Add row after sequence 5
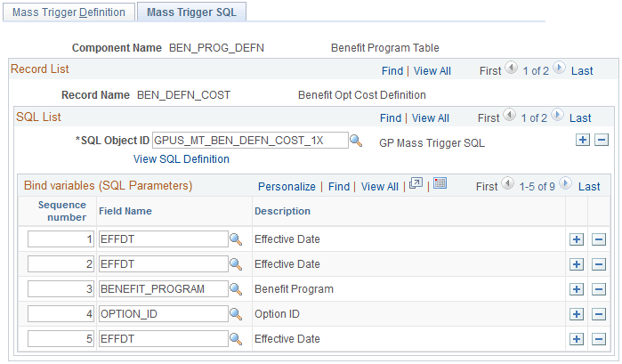Image resolution: width=622 pixels, height=364 pixels. point(577,339)
